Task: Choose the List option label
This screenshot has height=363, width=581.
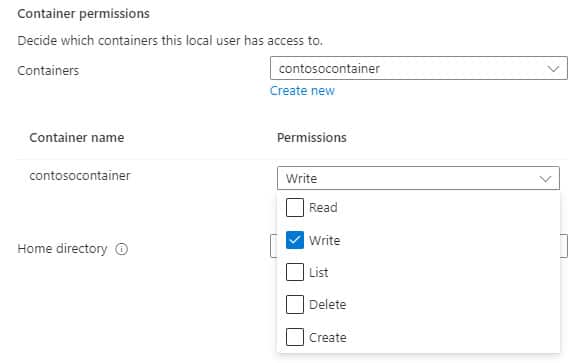Action: [319, 273]
